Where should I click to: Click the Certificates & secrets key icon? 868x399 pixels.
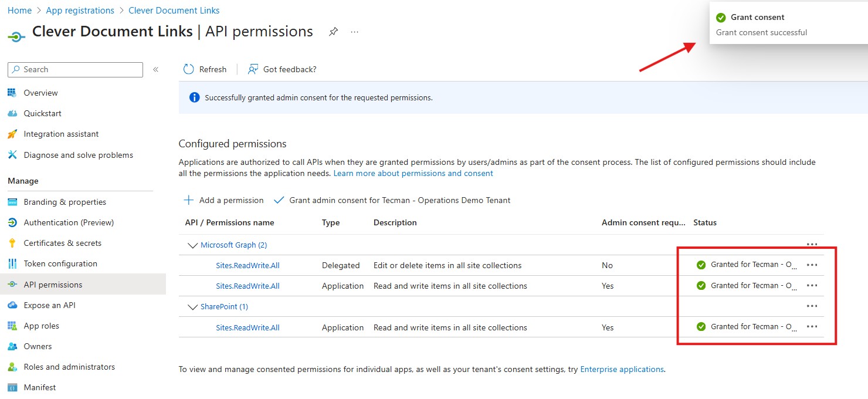pyautogui.click(x=12, y=243)
